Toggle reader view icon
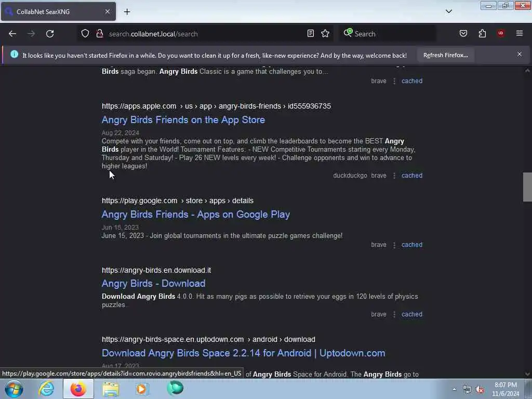 click(311, 33)
